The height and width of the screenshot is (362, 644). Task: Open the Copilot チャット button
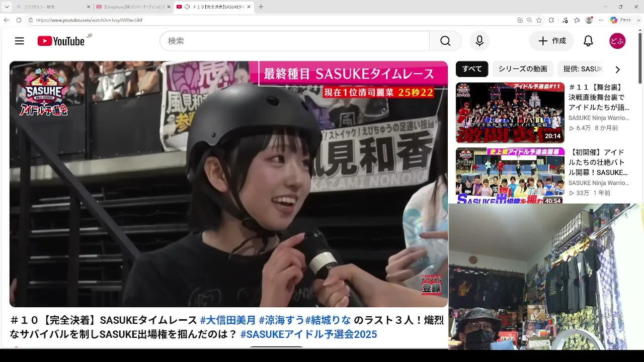(620, 20)
